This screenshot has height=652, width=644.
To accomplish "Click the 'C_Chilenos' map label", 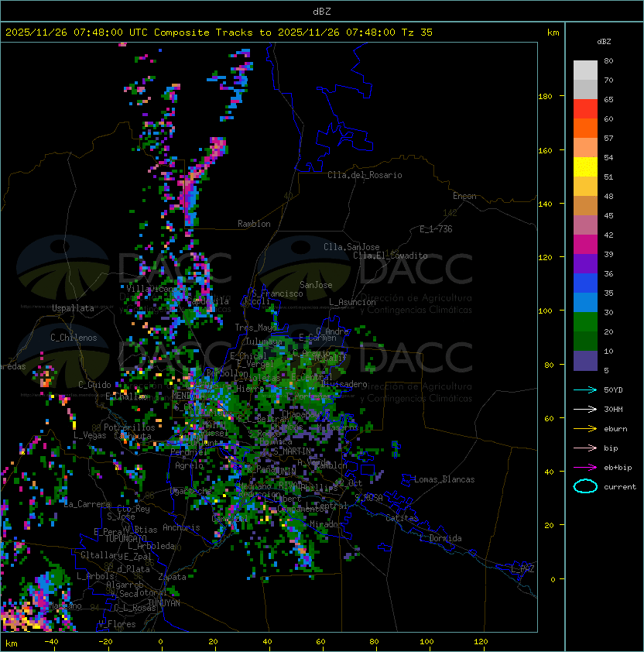I will click(x=74, y=338).
